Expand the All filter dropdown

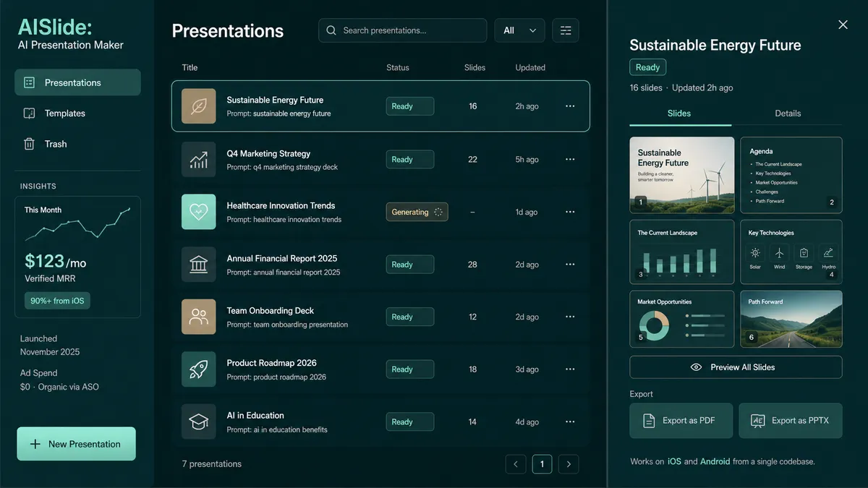click(x=519, y=30)
